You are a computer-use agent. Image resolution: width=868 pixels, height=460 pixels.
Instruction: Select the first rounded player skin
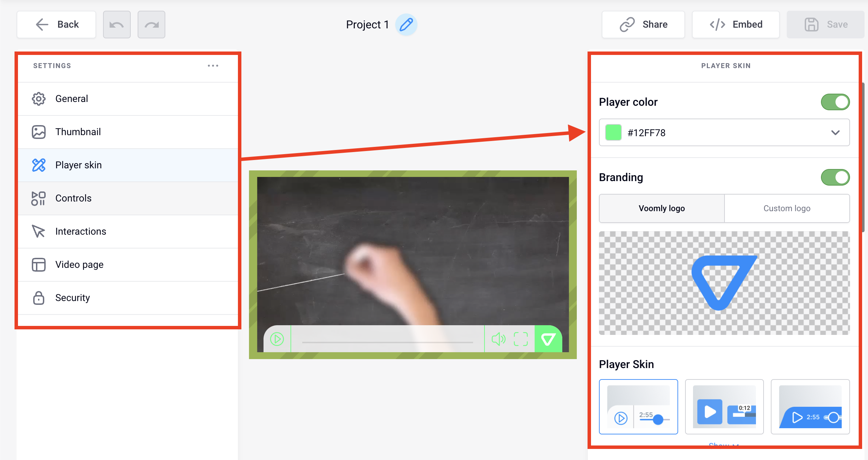(x=638, y=407)
